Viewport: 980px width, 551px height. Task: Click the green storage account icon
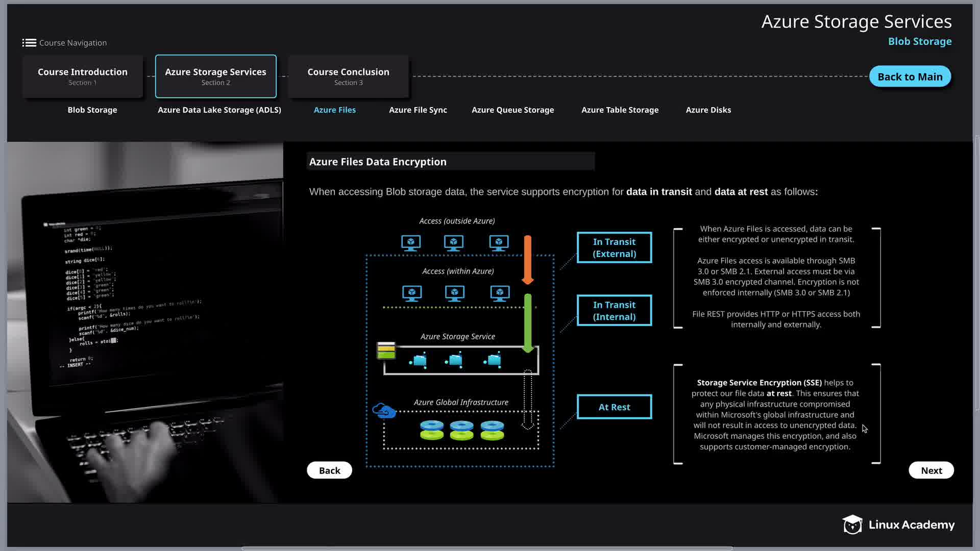386,350
